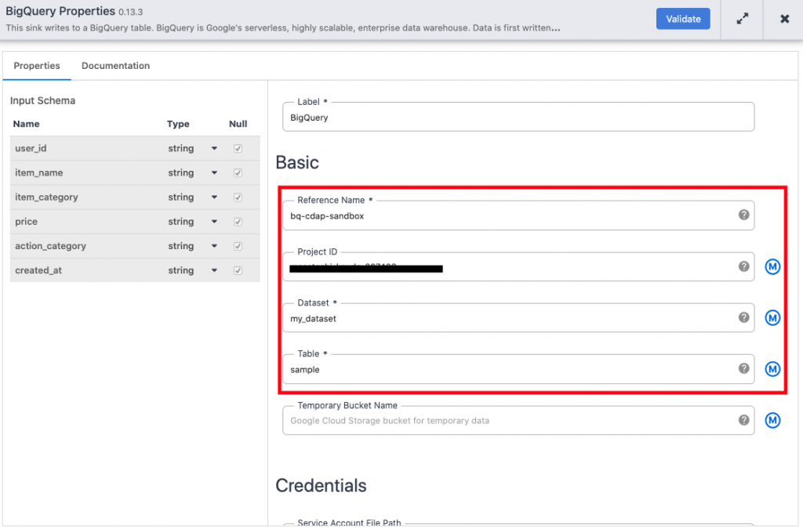Screen dimensions: 803x532
Task: Open help for Table field
Action: [x=743, y=368]
